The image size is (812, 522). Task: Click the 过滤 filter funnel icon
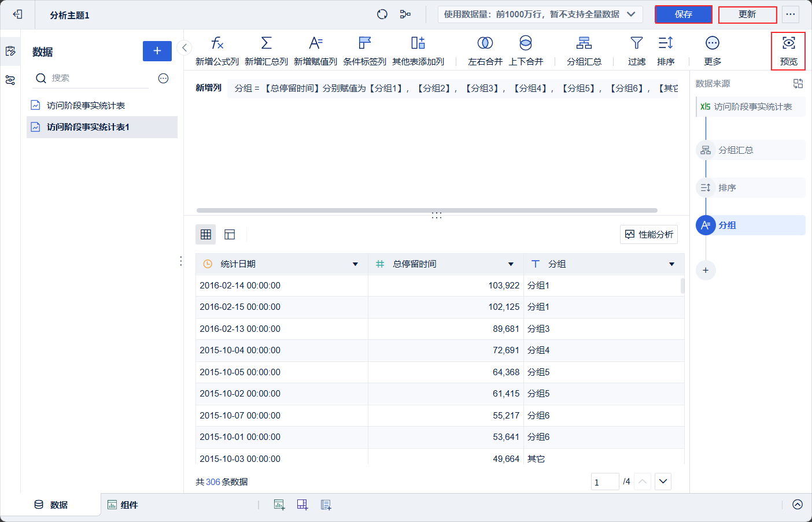pyautogui.click(x=636, y=43)
